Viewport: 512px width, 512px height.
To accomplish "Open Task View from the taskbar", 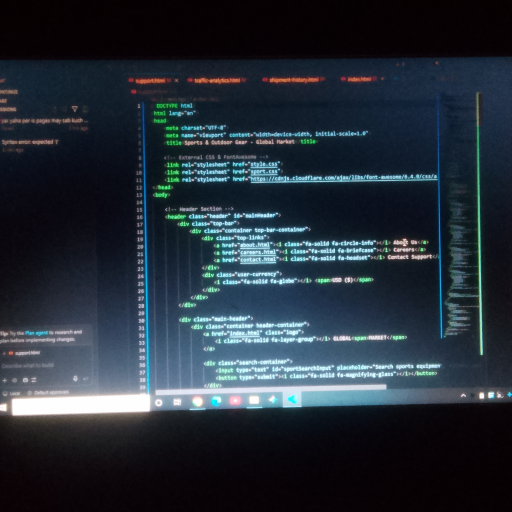I will click(x=177, y=402).
